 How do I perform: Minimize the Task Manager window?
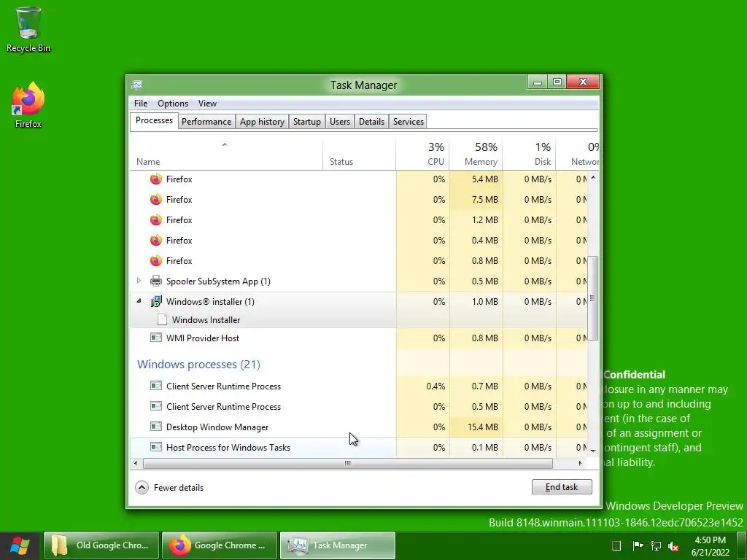click(538, 82)
